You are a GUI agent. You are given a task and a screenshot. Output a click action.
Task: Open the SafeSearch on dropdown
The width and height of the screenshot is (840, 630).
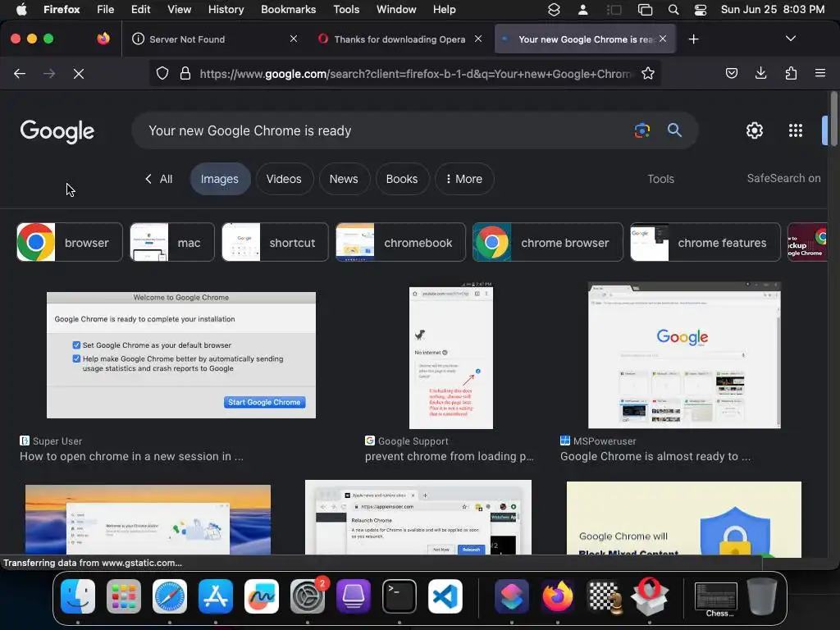783,178
